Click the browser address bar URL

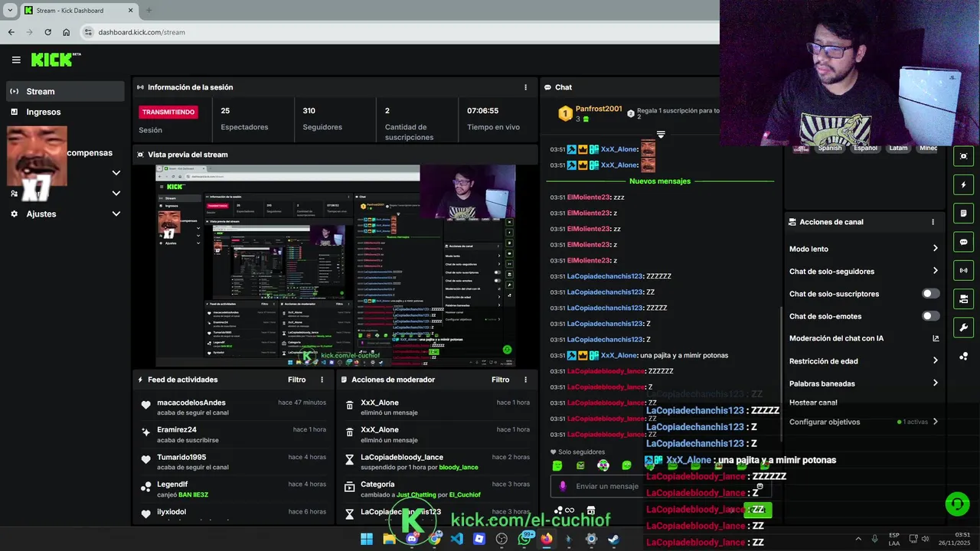[x=142, y=32]
